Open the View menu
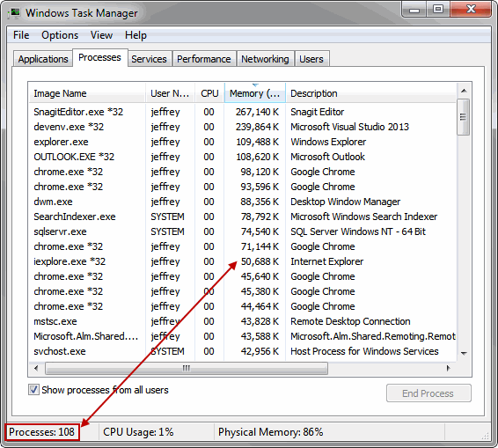Image resolution: width=498 pixels, height=448 pixels. pyautogui.click(x=101, y=35)
